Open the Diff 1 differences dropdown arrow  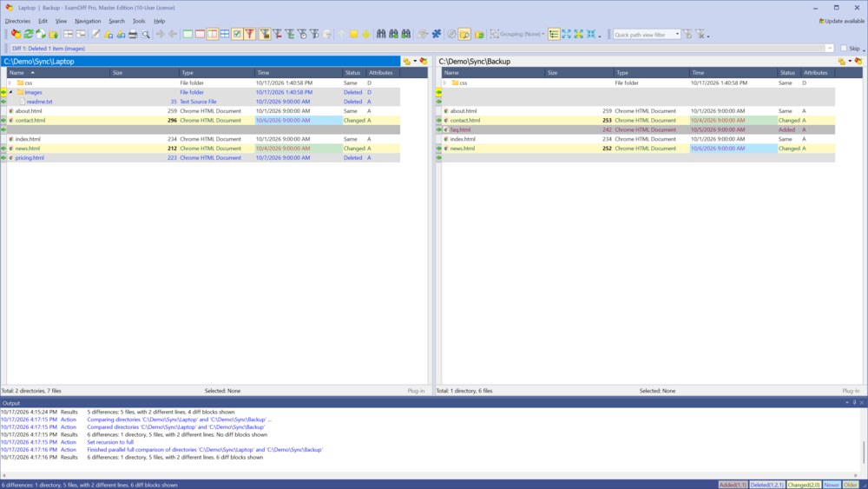coord(829,48)
